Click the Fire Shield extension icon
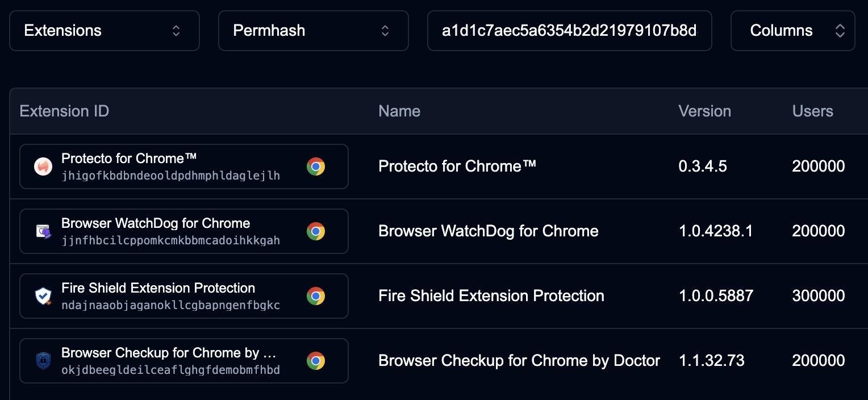 [x=43, y=296]
